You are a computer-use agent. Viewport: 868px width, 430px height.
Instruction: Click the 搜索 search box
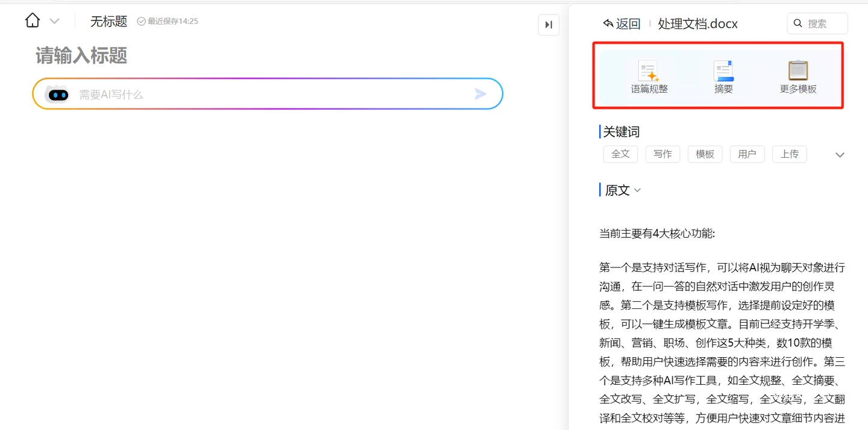pyautogui.click(x=817, y=23)
